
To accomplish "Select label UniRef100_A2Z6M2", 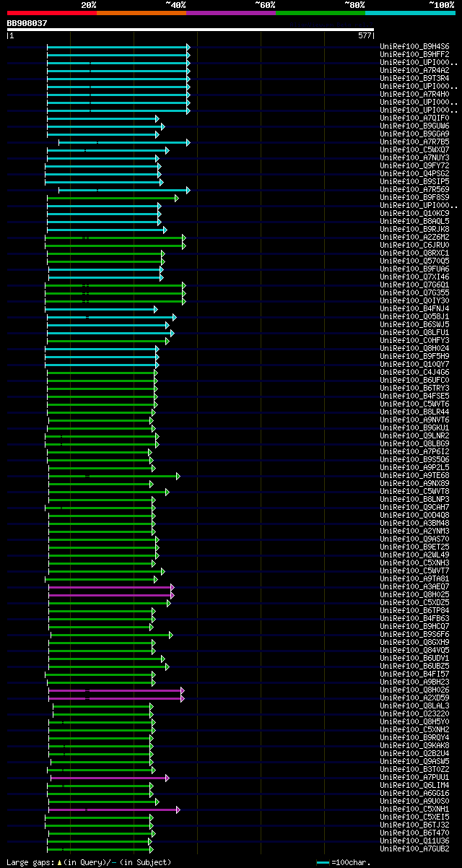I will [x=414, y=237].
